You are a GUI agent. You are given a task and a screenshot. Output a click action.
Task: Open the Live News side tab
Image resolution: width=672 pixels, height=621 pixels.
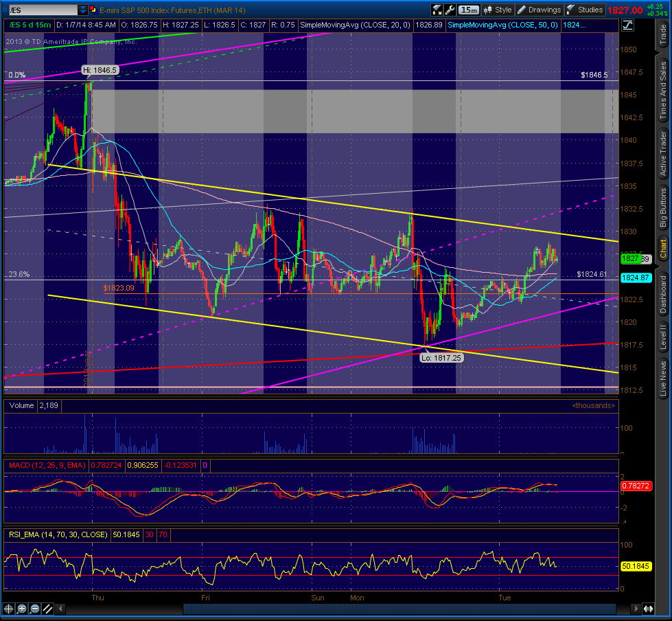coord(664,379)
